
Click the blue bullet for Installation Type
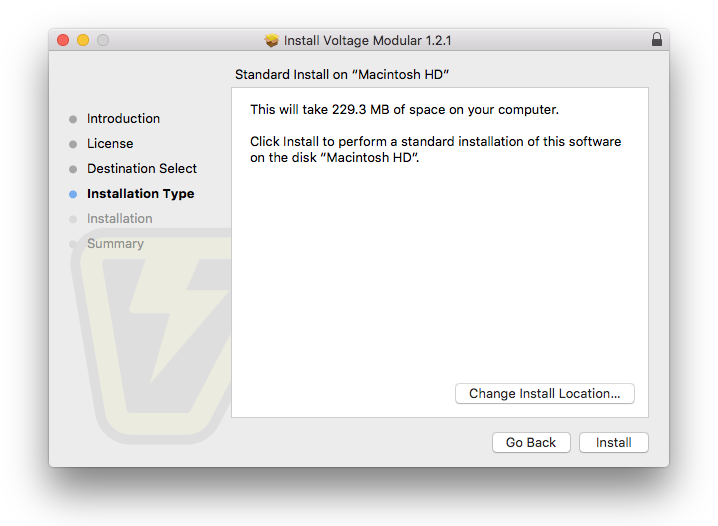[x=73, y=194]
